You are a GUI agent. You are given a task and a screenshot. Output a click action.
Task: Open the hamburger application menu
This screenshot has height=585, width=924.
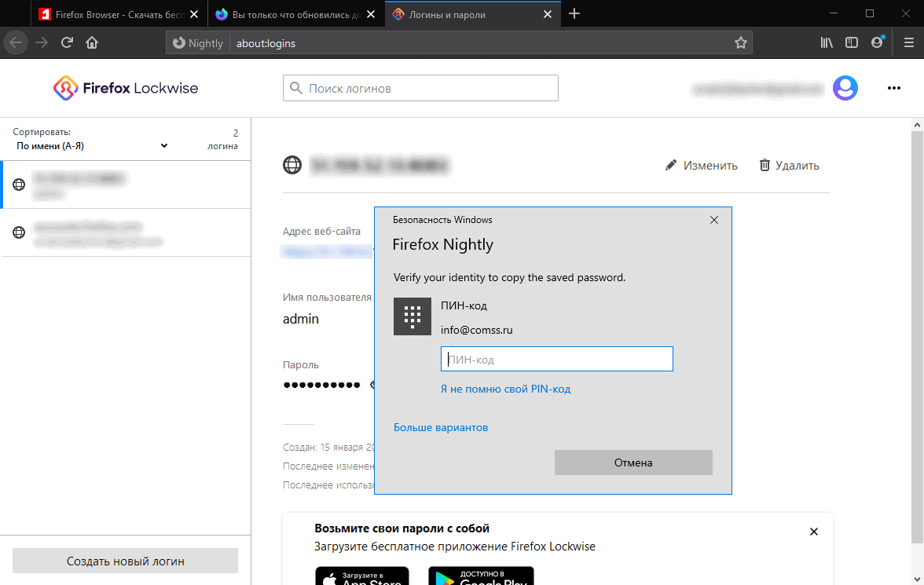[908, 43]
